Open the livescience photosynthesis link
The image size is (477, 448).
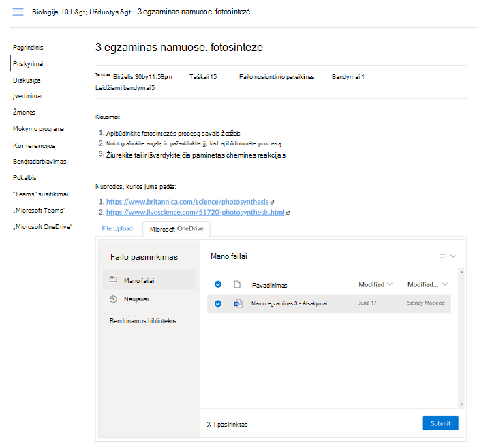(196, 213)
